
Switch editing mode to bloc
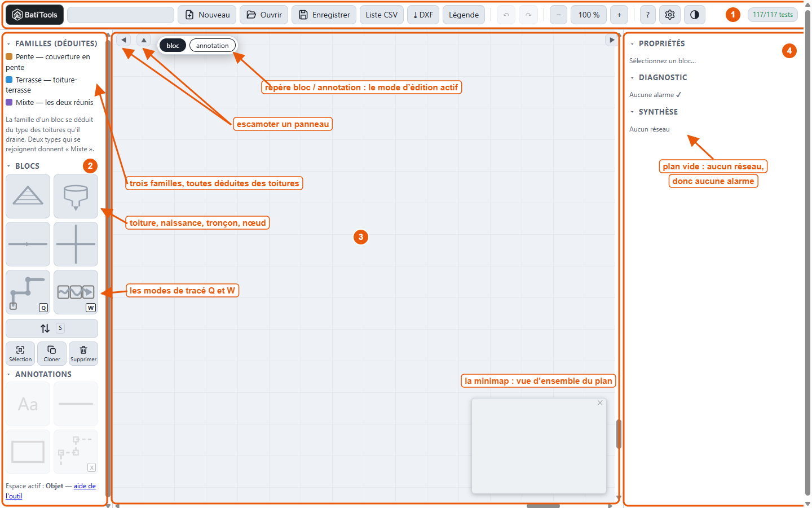[173, 45]
